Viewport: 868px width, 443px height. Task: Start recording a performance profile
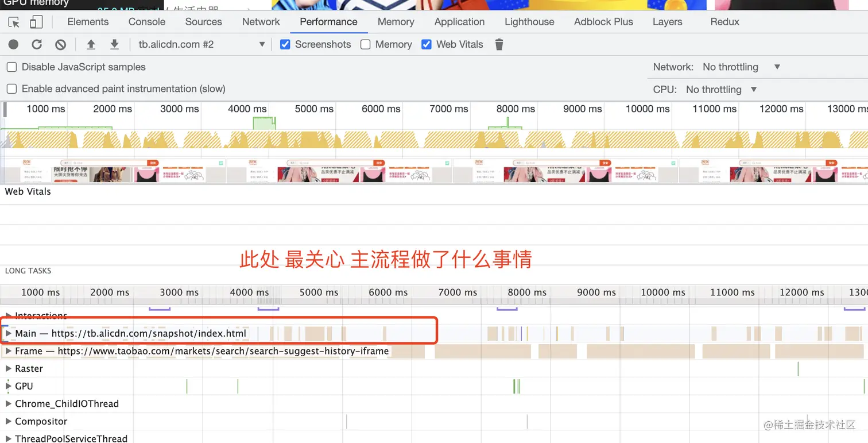pyautogui.click(x=13, y=44)
